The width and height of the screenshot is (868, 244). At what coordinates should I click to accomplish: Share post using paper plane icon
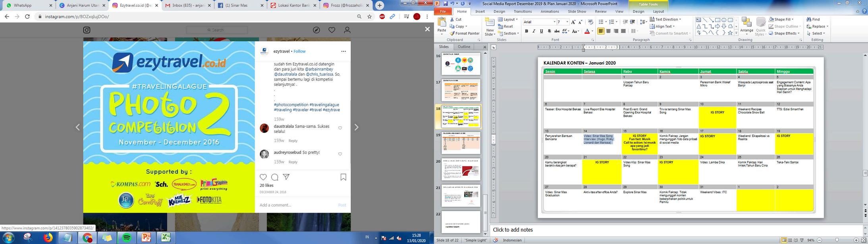[286, 177]
